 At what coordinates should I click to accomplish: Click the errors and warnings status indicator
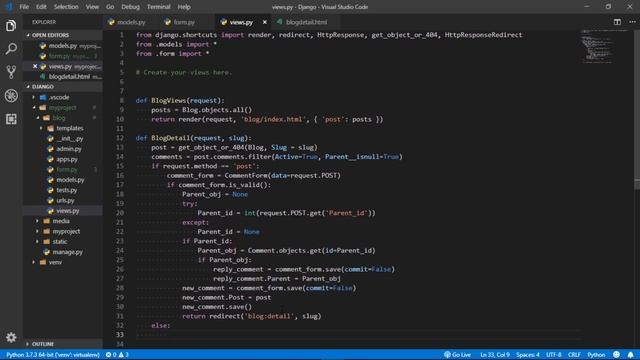(x=117, y=355)
